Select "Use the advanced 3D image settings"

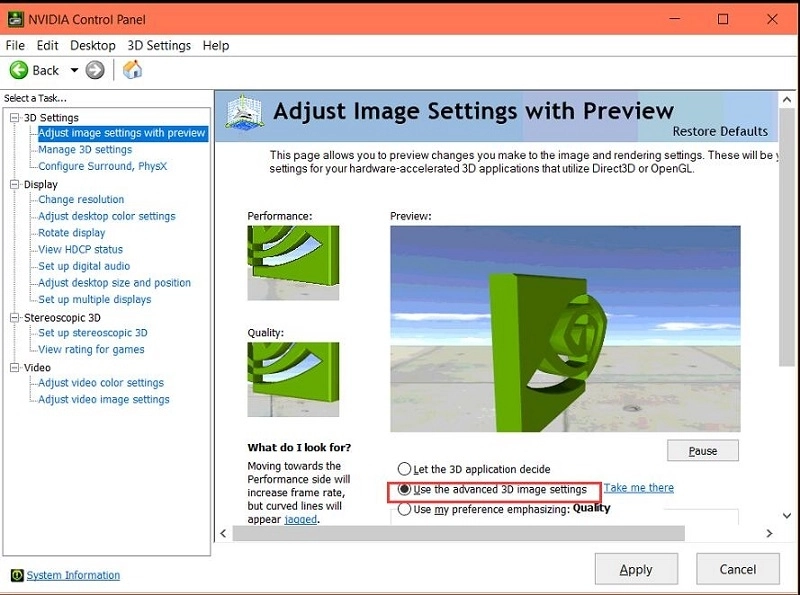[406, 489]
